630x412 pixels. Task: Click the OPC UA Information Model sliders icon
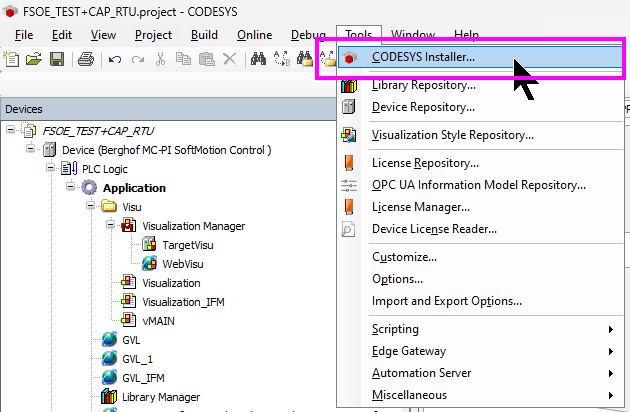pyautogui.click(x=349, y=185)
